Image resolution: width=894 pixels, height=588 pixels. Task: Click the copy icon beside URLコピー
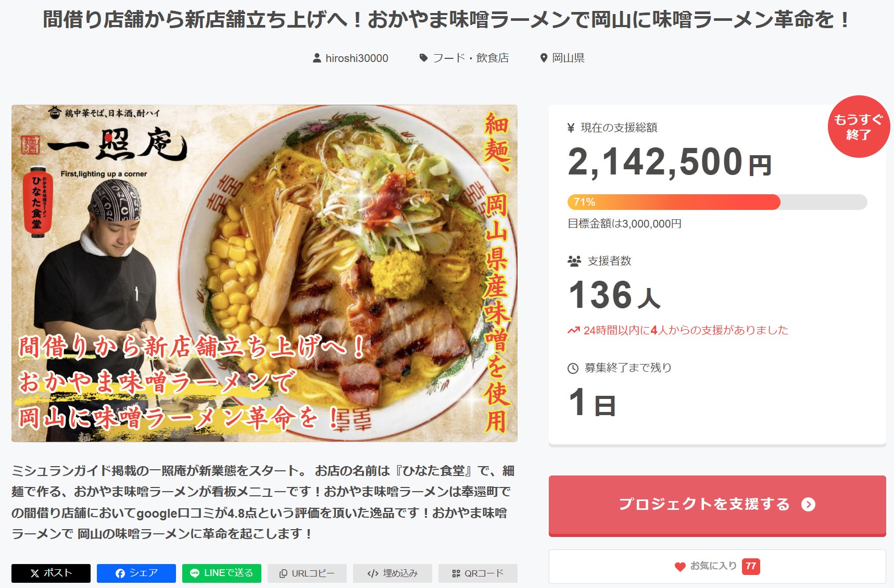click(283, 573)
